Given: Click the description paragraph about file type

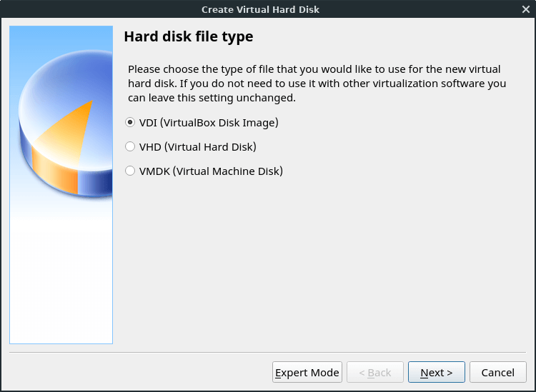Looking at the screenshot, I should point(317,83).
